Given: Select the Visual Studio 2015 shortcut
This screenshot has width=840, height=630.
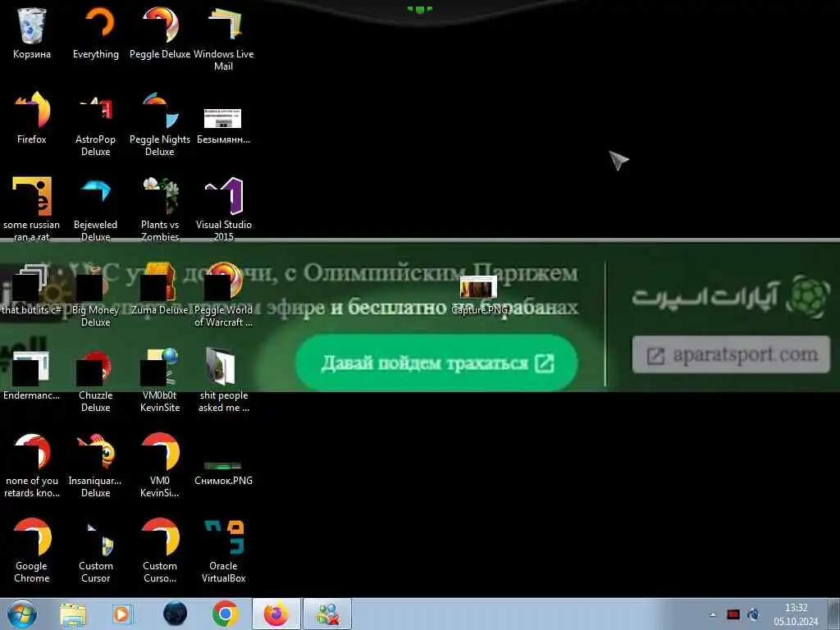Looking at the screenshot, I should pos(223,209).
